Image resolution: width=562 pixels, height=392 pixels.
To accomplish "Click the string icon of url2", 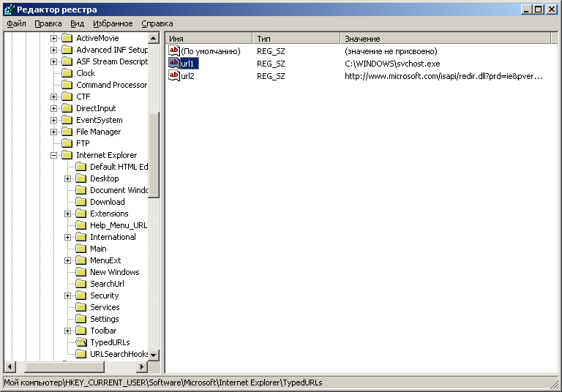I will click(x=174, y=75).
